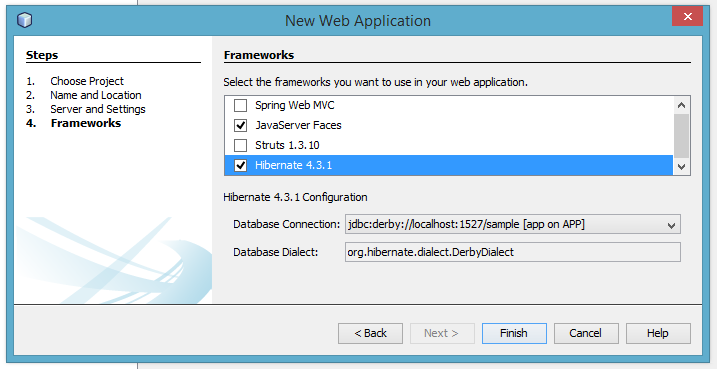717x369 pixels.
Task: Open Help for the wizard
Action: (658, 333)
